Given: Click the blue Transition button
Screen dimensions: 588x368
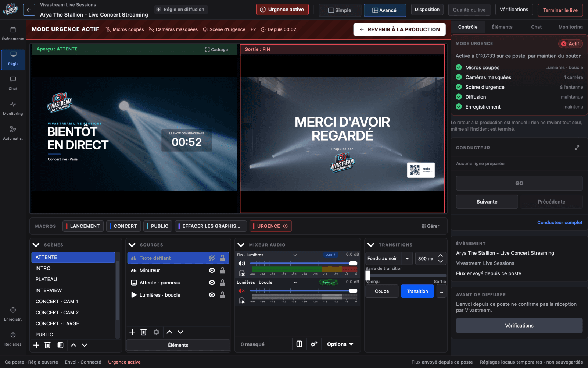Looking at the screenshot, I should click(x=417, y=291).
